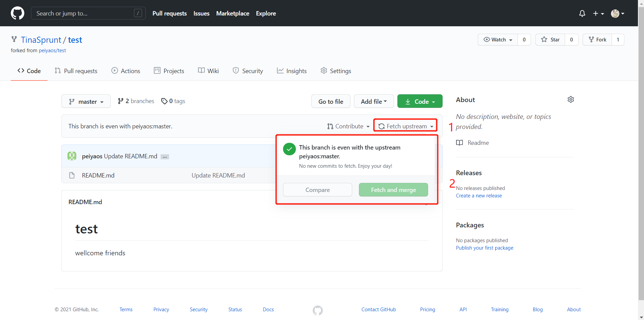The image size is (644, 320).
Task: Click the README.md file icon
Action: (72, 175)
